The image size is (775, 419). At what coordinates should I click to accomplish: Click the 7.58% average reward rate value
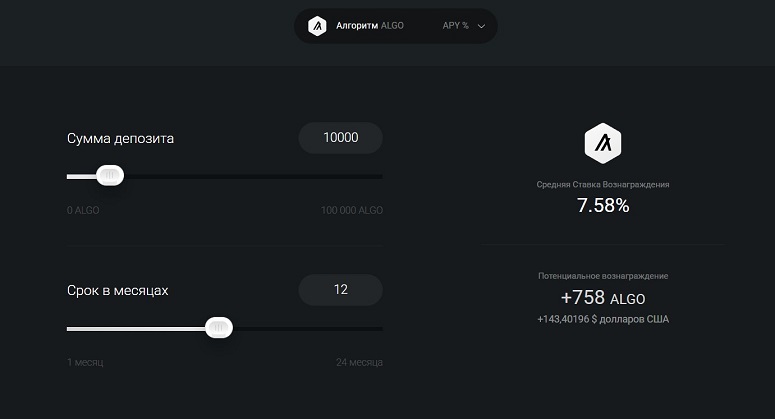pos(603,206)
